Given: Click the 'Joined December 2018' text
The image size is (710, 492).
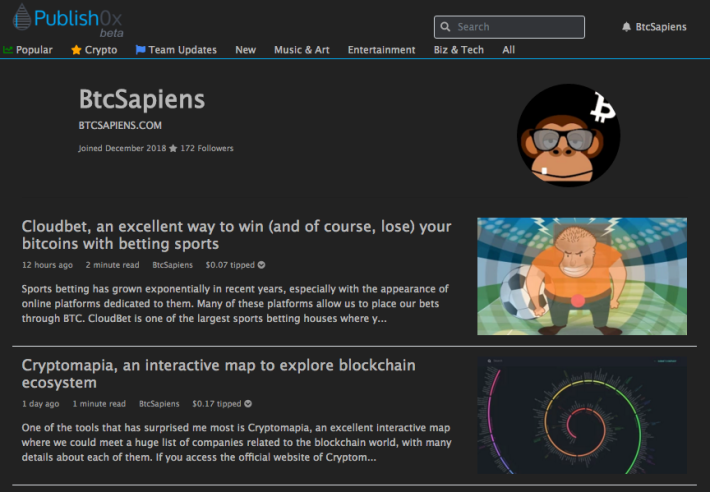Looking at the screenshot, I should tap(122, 148).
